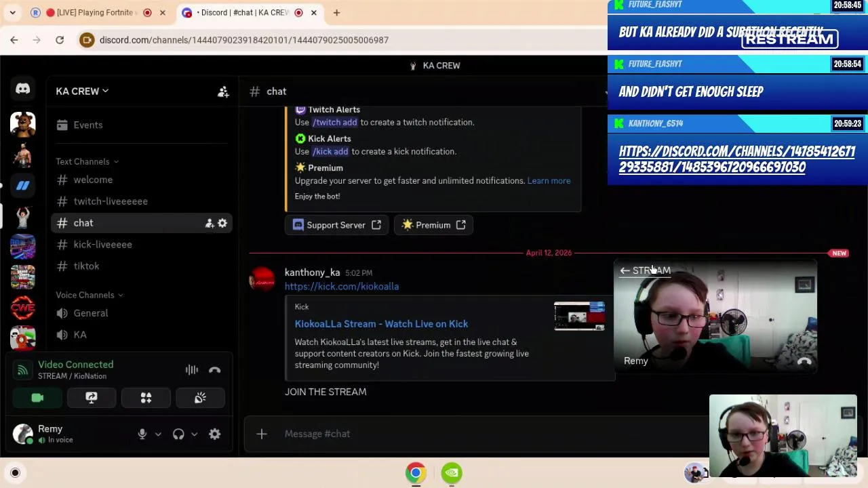Toggle noise suppression waveform icon
This screenshot has width=868, height=488.
pos(192,370)
